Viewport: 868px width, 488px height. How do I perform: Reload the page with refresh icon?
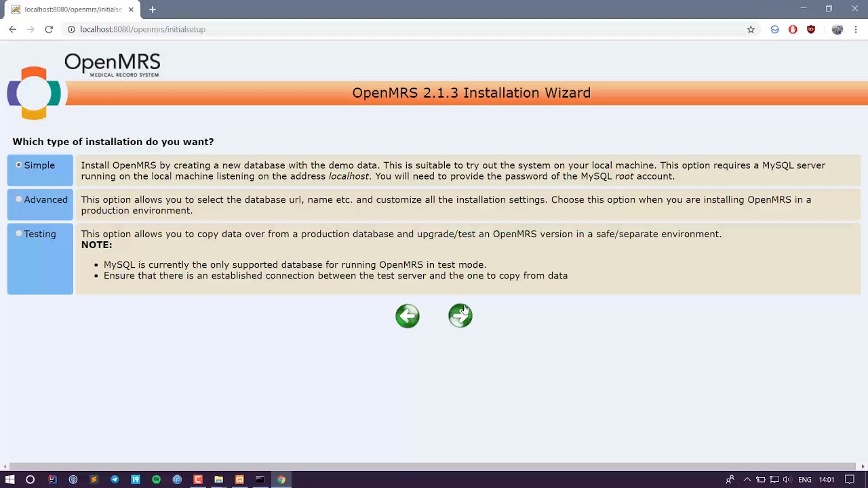click(49, 29)
